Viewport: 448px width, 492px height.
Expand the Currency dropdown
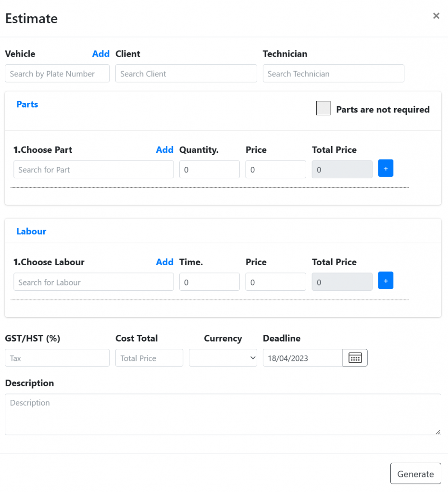pyautogui.click(x=223, y=357)
